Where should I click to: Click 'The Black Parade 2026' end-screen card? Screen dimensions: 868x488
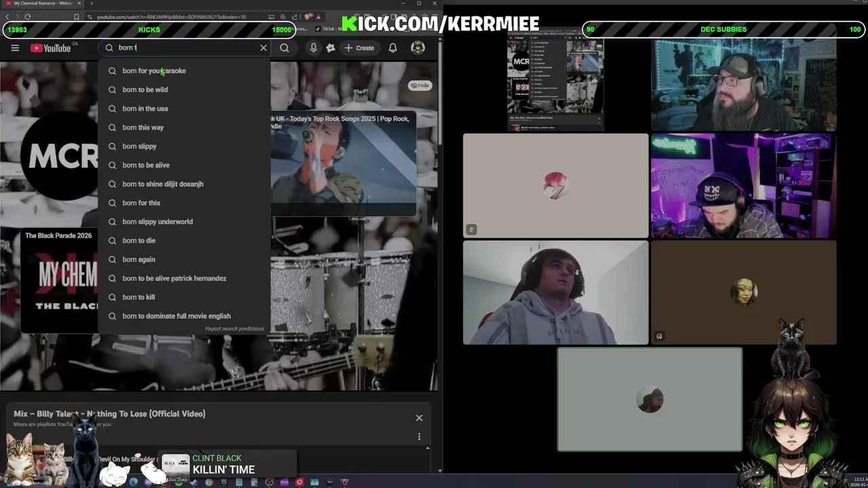[x=60, y=280]
